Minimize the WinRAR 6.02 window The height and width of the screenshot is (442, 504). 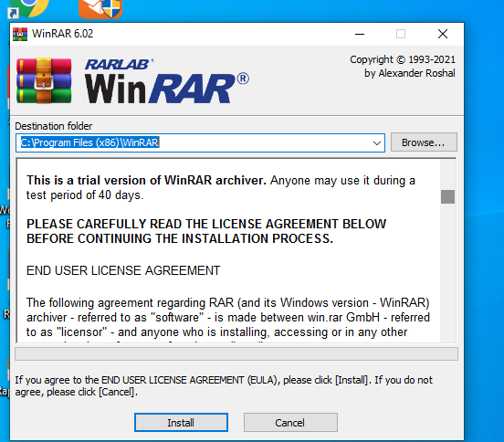pos(360,34)
